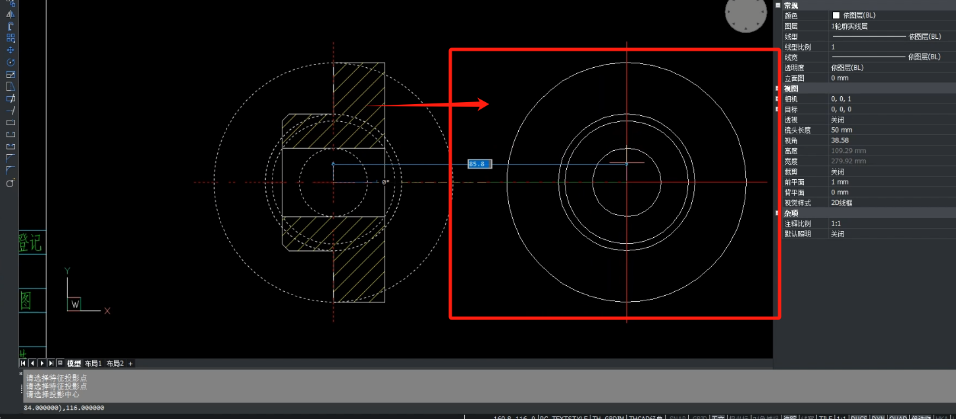Screen dimensions: 956x419
Task: Select the Scale tool in the left toolbar
Action: (10, 74)
